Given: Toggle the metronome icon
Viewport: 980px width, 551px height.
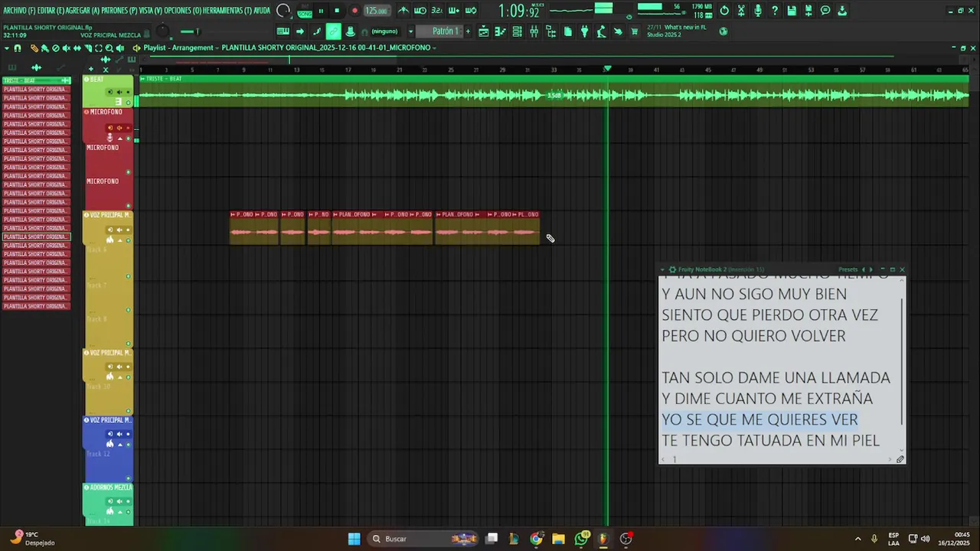Looking at the screenshot, I should [403, 11].
